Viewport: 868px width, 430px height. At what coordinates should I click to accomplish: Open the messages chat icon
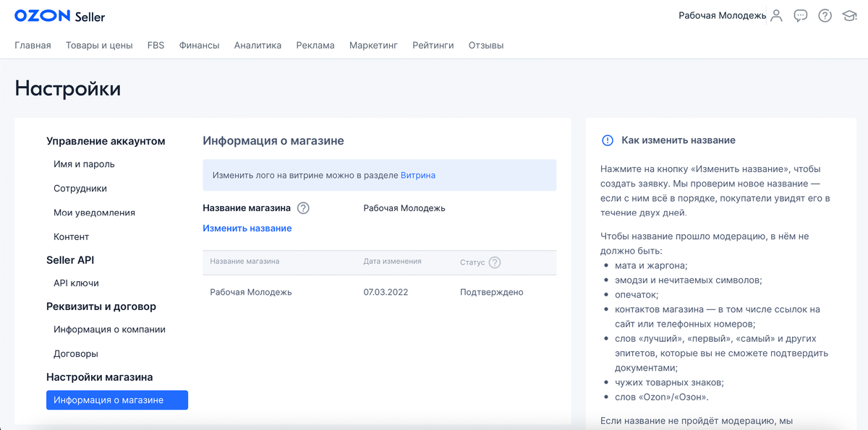point(800,16)
